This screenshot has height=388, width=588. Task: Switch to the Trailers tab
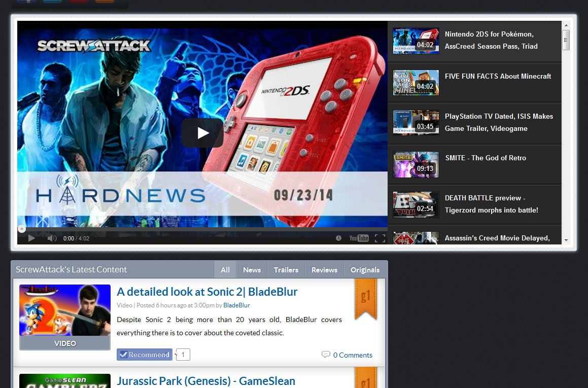(286, 269)
